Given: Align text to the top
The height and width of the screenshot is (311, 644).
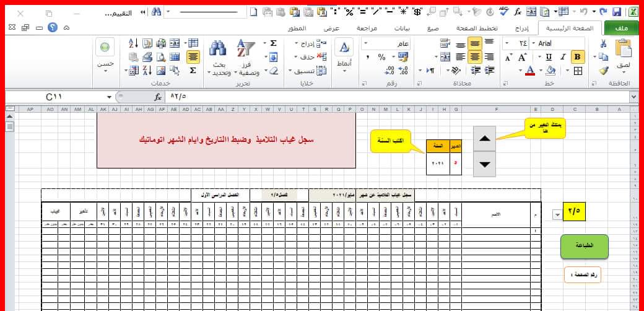Looking at the screenshot, I should (489, 43).
